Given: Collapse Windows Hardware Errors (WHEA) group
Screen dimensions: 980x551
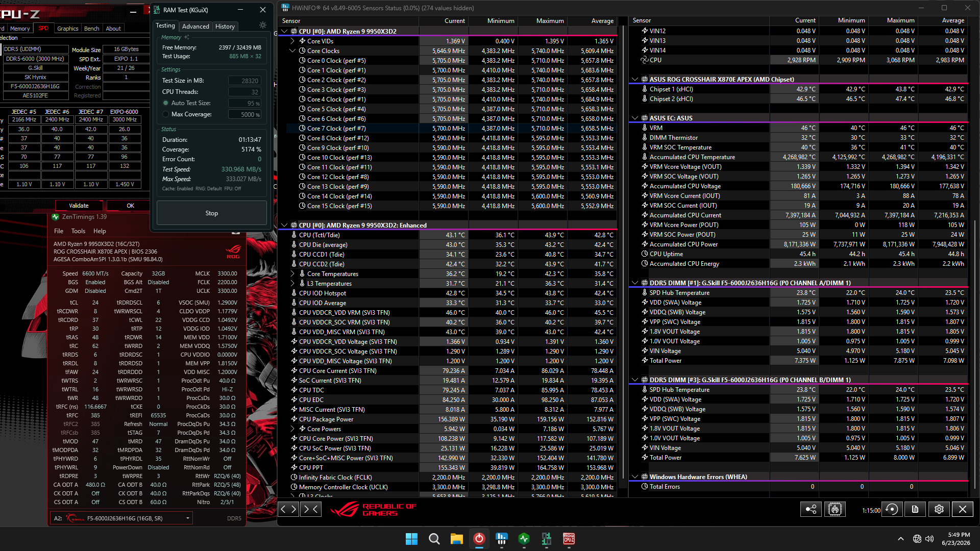Looking at the screenshot, I should (635, 477).
